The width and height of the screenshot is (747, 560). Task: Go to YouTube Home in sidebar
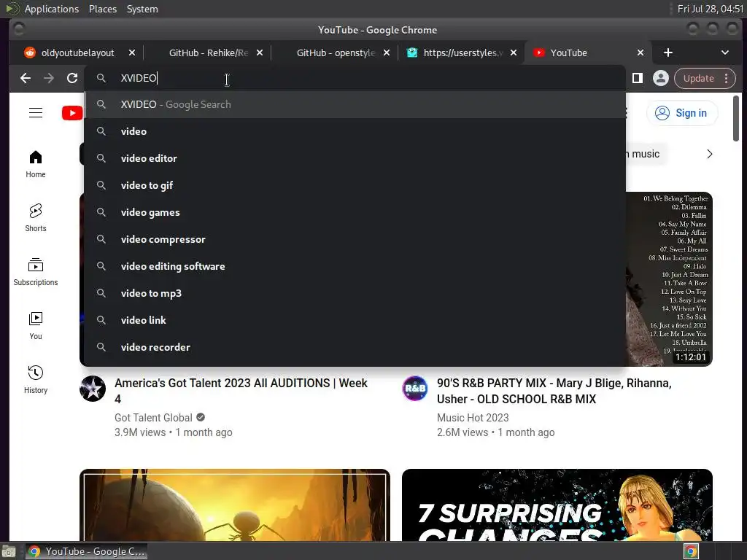click(36, 164)
